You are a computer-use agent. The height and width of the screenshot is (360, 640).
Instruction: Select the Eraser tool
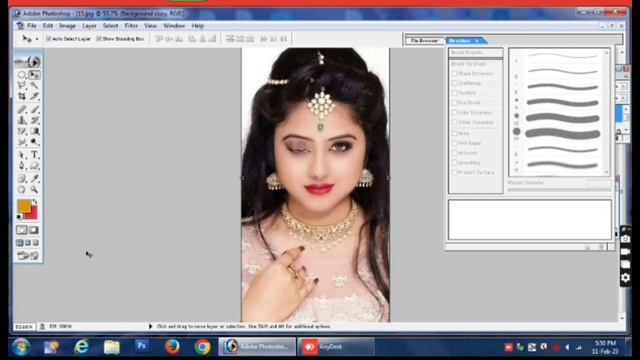tap(22, 131)
